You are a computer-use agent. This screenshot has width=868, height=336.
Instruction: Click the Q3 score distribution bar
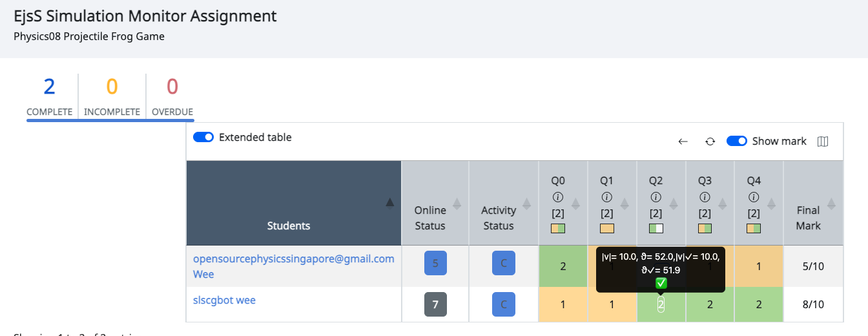tap(705, 228)
